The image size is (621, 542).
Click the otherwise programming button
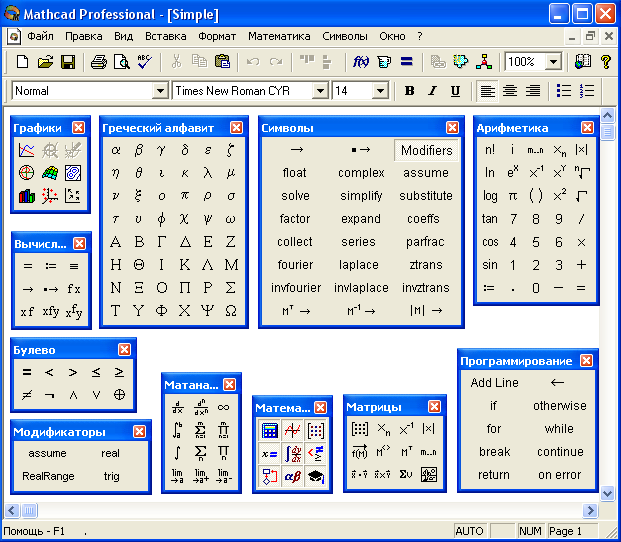(560, 405)
